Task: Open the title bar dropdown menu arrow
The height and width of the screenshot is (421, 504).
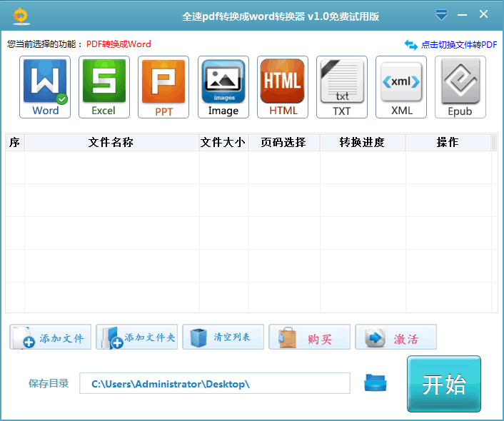Action: click(442, 14)
